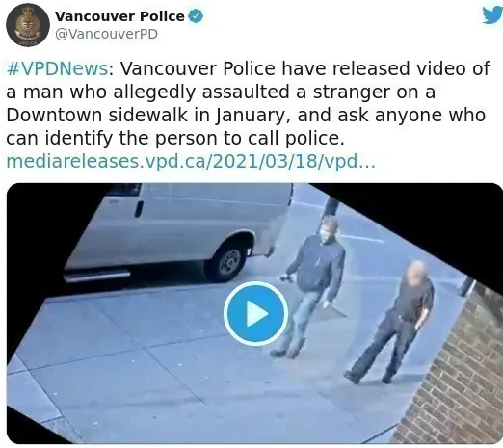Click the man in the dark jacket
This screenshot has height=448, width=503.
313,286
